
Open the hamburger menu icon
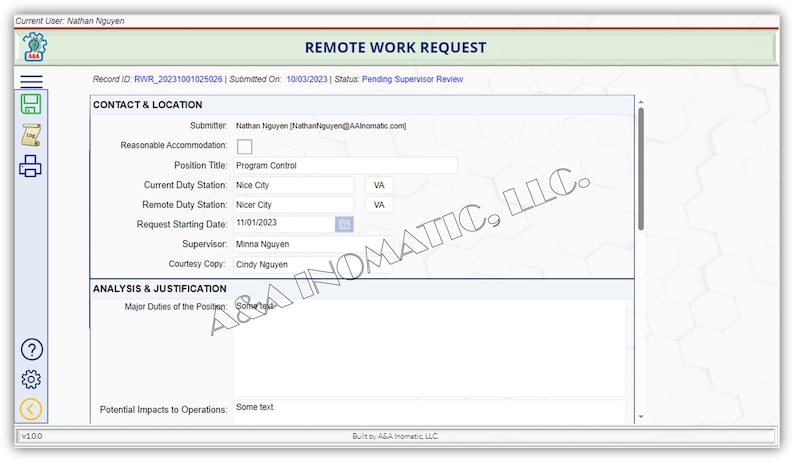31,81
